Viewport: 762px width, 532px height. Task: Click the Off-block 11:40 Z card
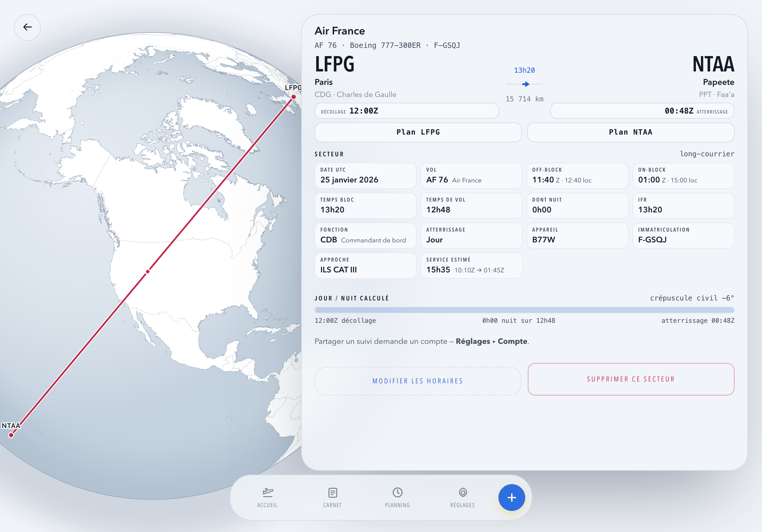point(577,175)
